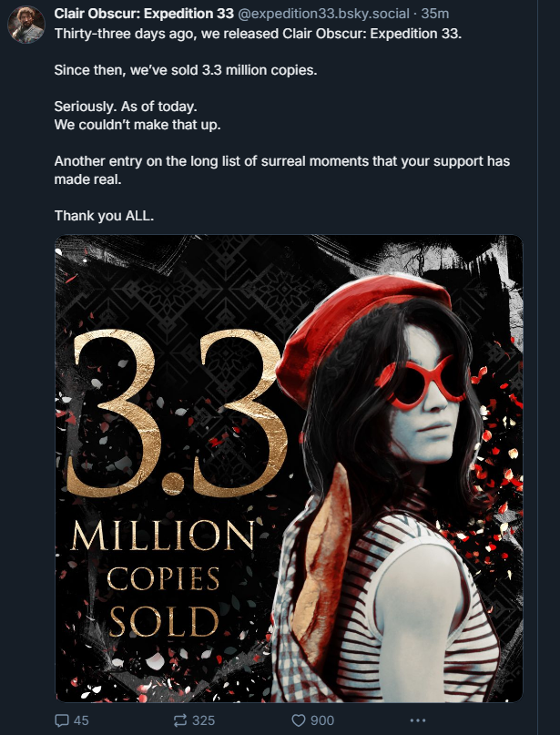The height and width of the screenshot is (735, 560).
Task: Like the post with the heart icon
Action: pyautogui.click(x=299, y=720)
